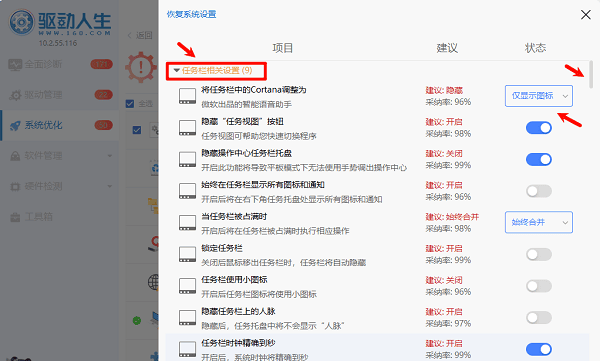The width and height of the screenshot is (600, 361).
Task: Click the 建议 column header
Action: click(447, 48)
